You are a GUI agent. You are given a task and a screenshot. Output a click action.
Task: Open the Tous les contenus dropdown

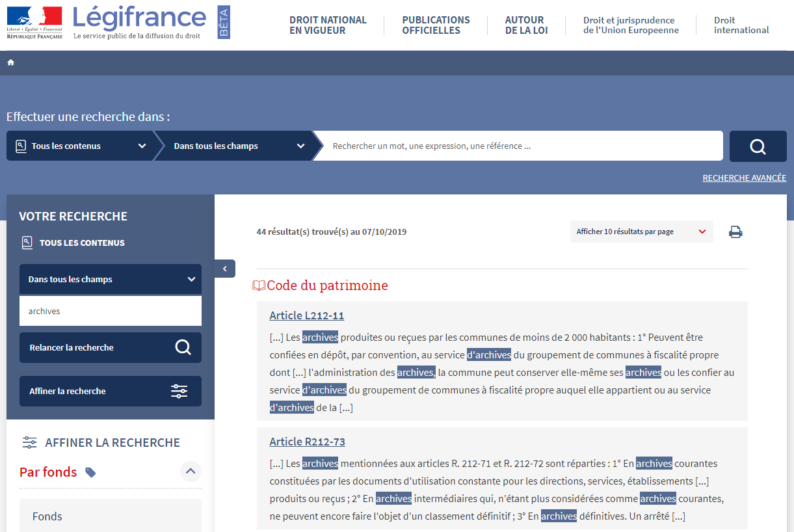click(x=81, y=146)
